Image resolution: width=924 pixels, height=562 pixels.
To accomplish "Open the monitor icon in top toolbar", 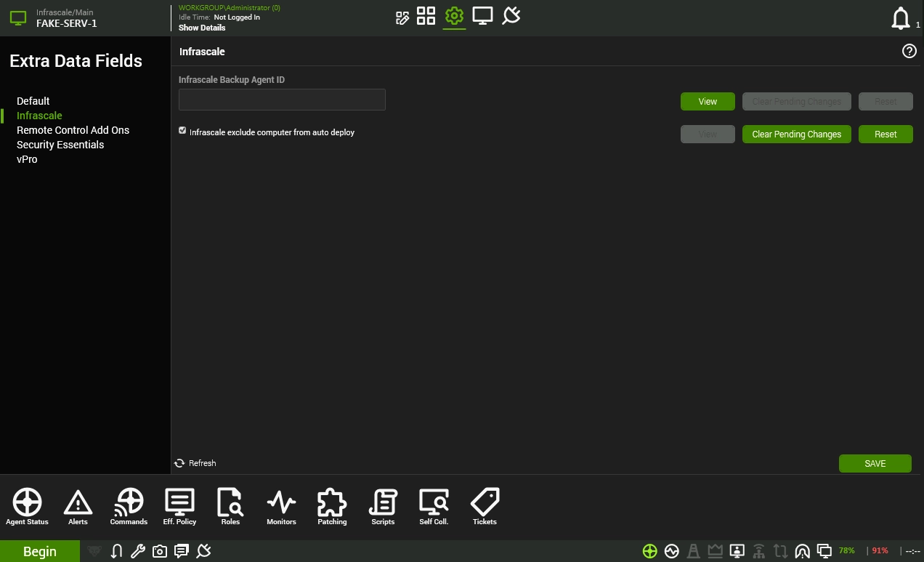I will pyautogui.click(x=482, y=16).
